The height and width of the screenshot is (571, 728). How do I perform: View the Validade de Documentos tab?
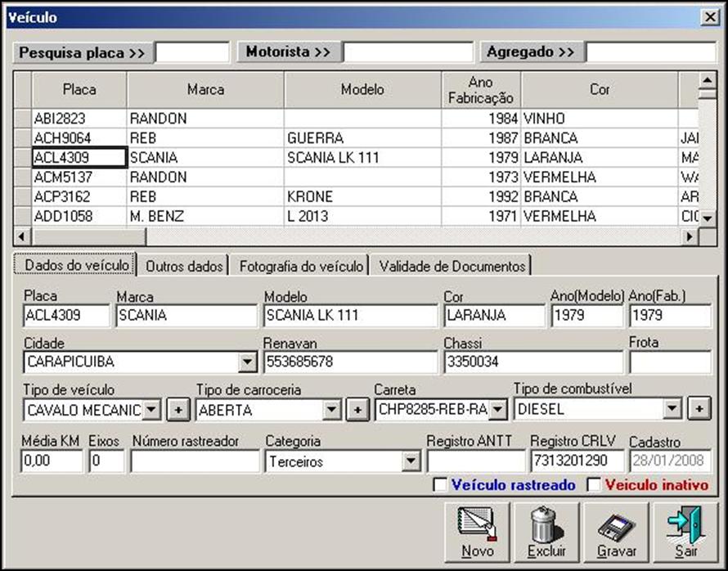point(452,265)
